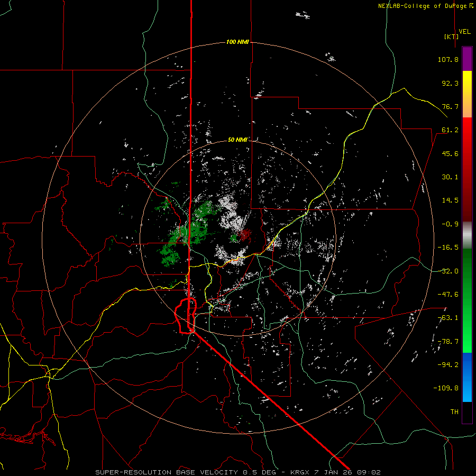Click the gray near-zero color bar segment

pyautogui.click(x=467, y=235)
